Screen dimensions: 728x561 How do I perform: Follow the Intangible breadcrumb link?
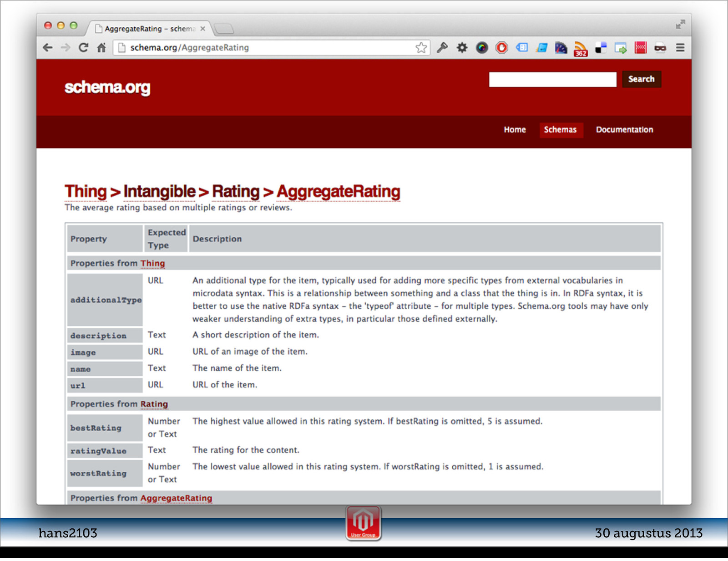pyautogui.click(x=159, y=192)
